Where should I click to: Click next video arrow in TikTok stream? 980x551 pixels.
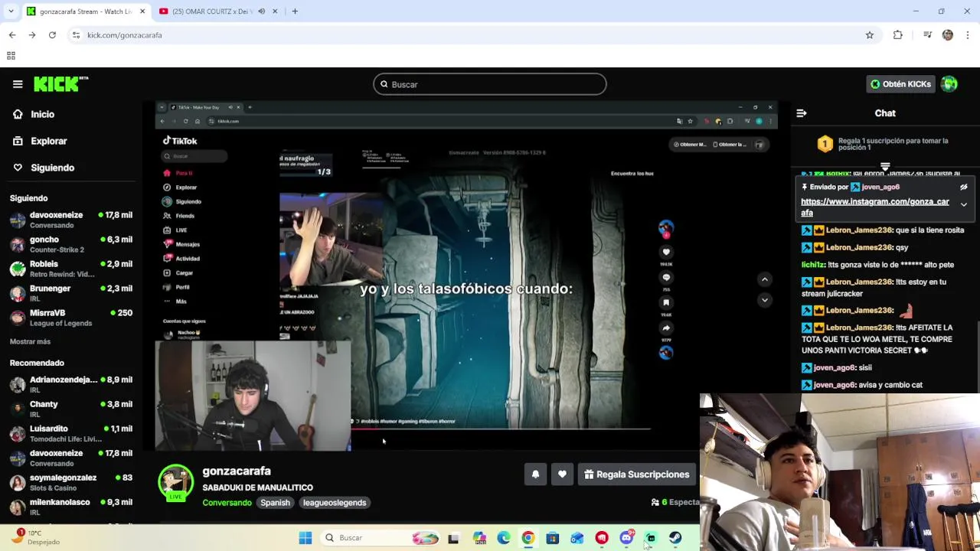(764, 300)
